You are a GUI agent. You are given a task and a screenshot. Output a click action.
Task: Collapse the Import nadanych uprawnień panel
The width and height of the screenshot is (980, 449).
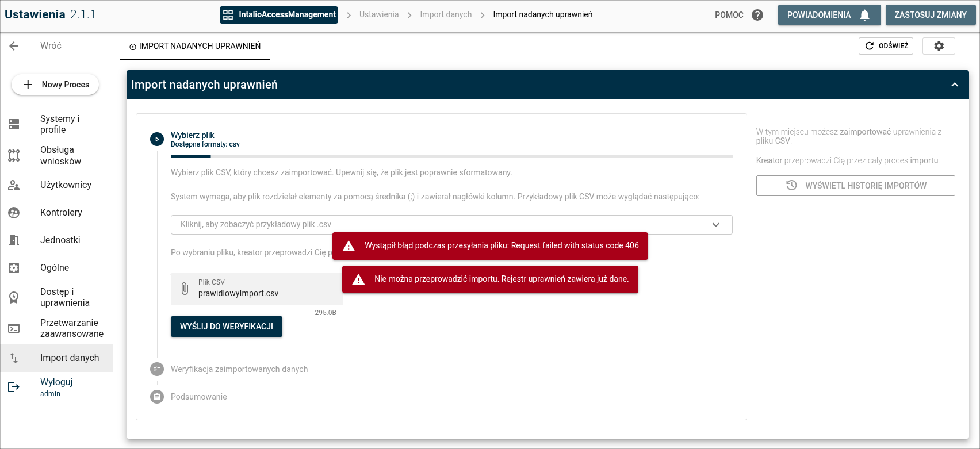tap(955, 85)
